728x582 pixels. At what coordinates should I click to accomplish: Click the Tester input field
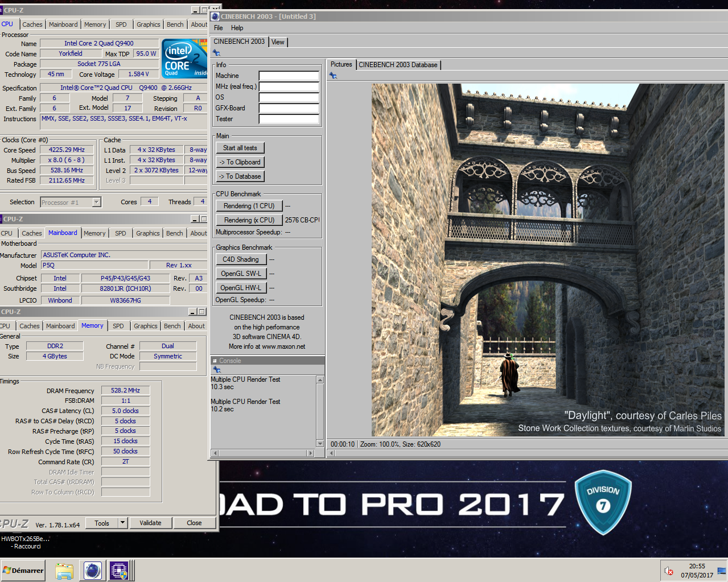tap(289, 119)
